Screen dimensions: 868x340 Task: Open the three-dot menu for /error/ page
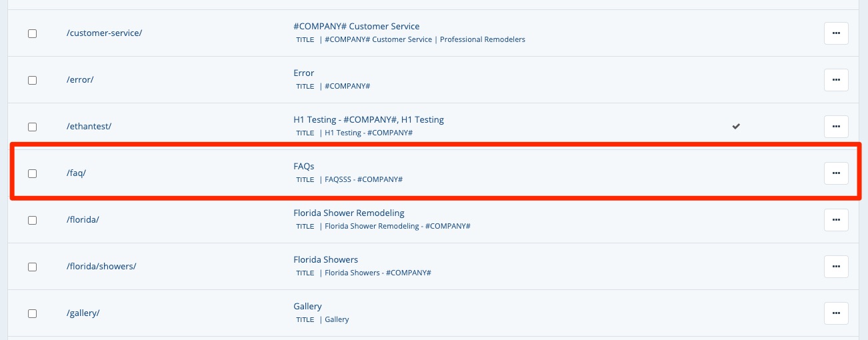(x=836, y=80)
